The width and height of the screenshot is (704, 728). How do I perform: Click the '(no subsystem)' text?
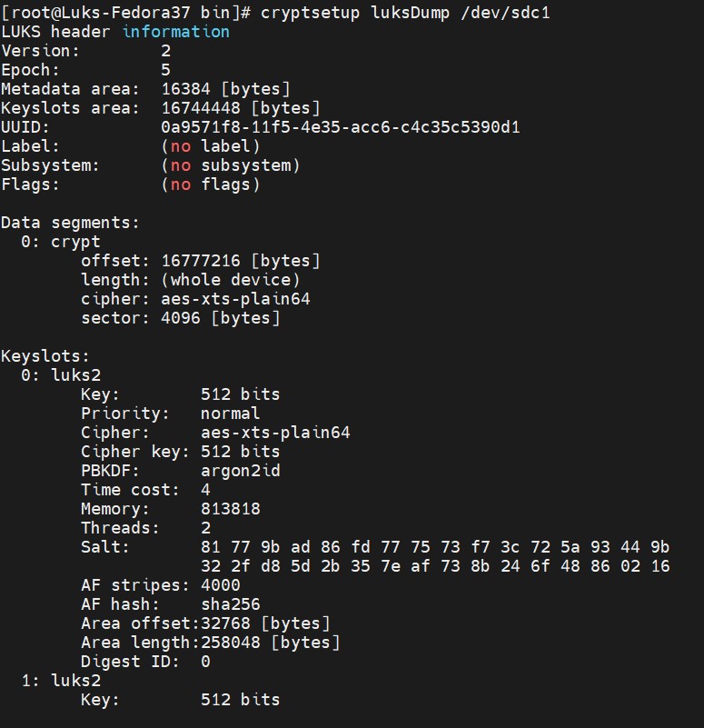coord(231,165)
